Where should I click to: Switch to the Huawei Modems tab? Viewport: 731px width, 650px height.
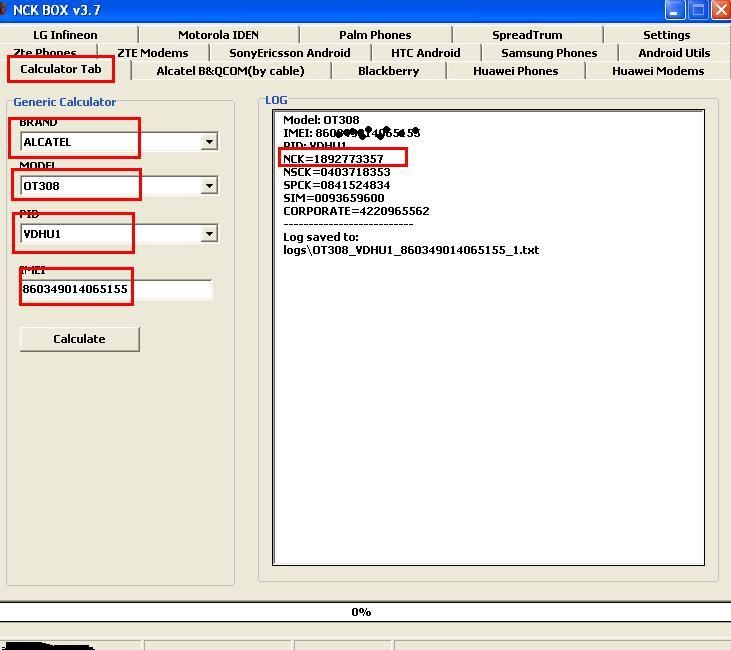click(658, 71)
